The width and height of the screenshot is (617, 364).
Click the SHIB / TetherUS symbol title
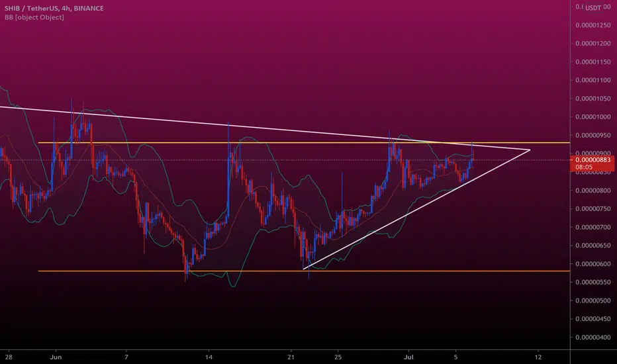click(x=54, y=8)
